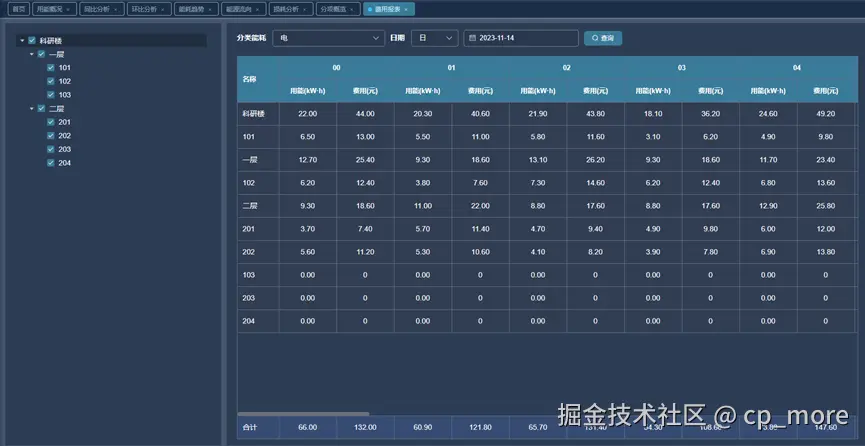Close the 同比分析 tab with its x

[115, 9]
